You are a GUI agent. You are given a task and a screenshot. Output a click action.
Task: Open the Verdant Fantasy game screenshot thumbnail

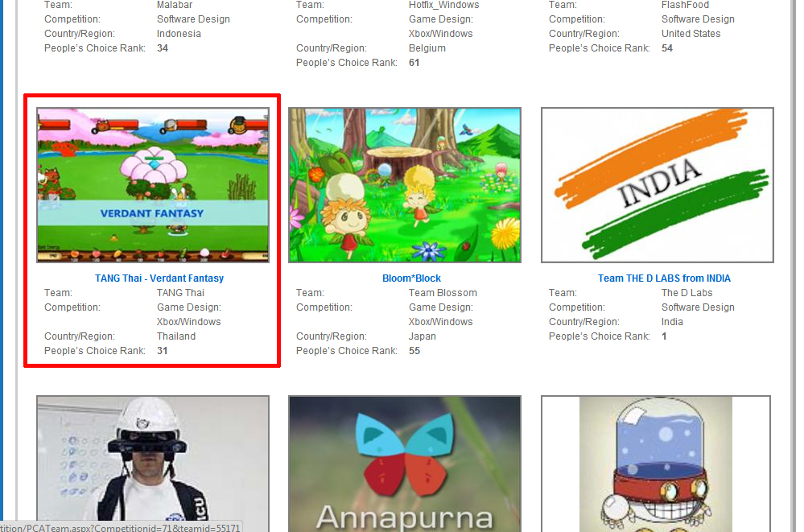[x=153, y=185]
